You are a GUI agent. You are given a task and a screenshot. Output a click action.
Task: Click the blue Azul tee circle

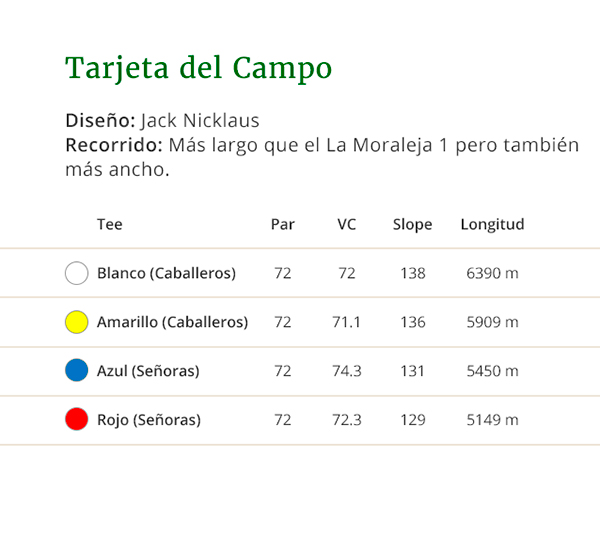77,370
